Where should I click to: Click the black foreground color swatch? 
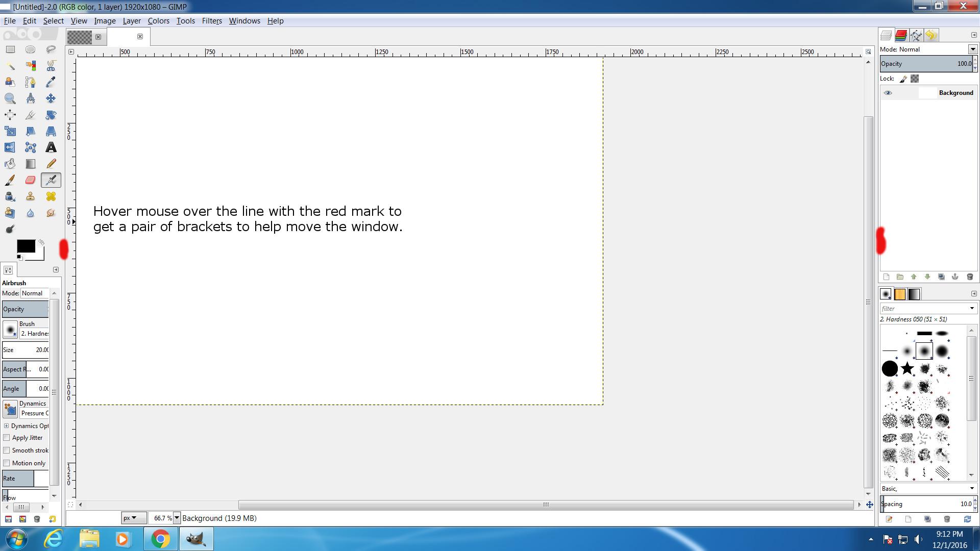(x=26, y=246)
